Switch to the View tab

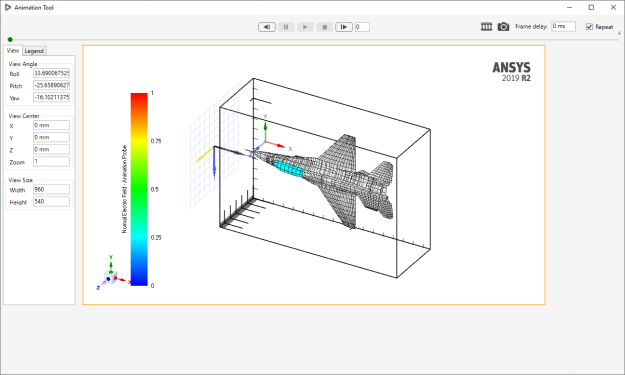(13, 51)
